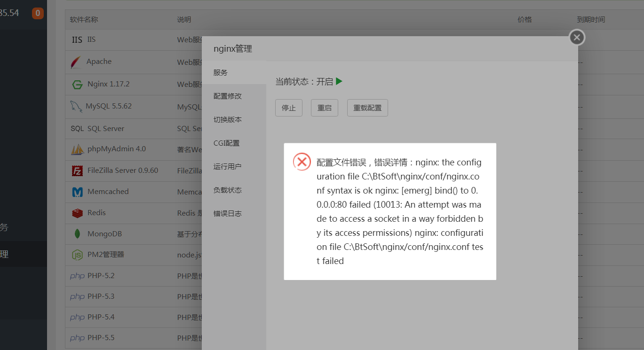Click the Nginx green G icon

click(77, 85)
